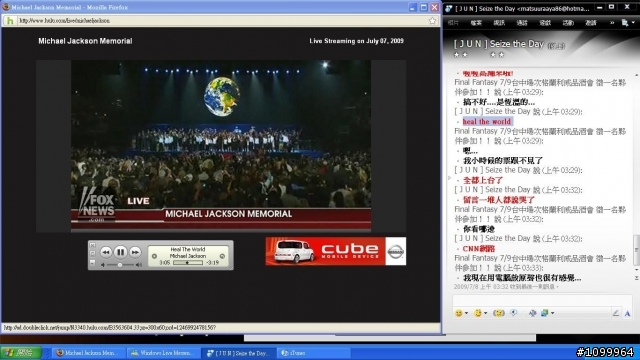The width and height of the screenshot is (640, 360).
Task: Expand the wink dropdown arrow
Action: [x=485, y=313]
